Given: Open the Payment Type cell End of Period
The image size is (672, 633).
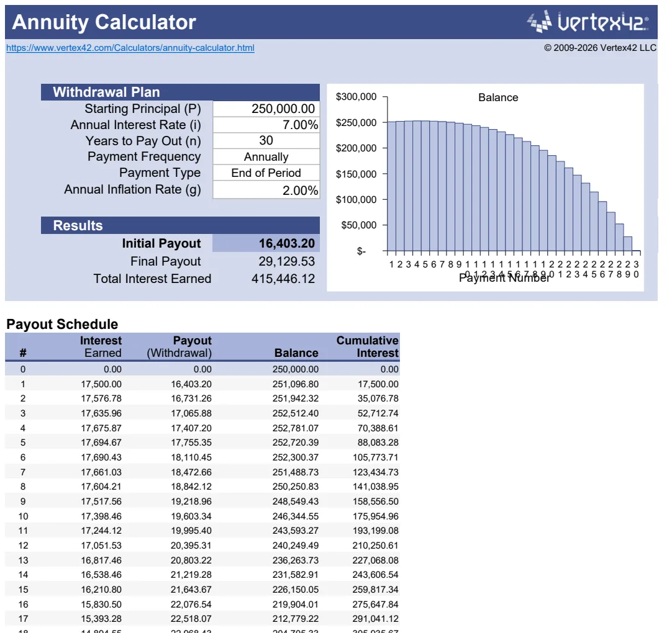Looking at the screenshot, I should coord(266,173).
